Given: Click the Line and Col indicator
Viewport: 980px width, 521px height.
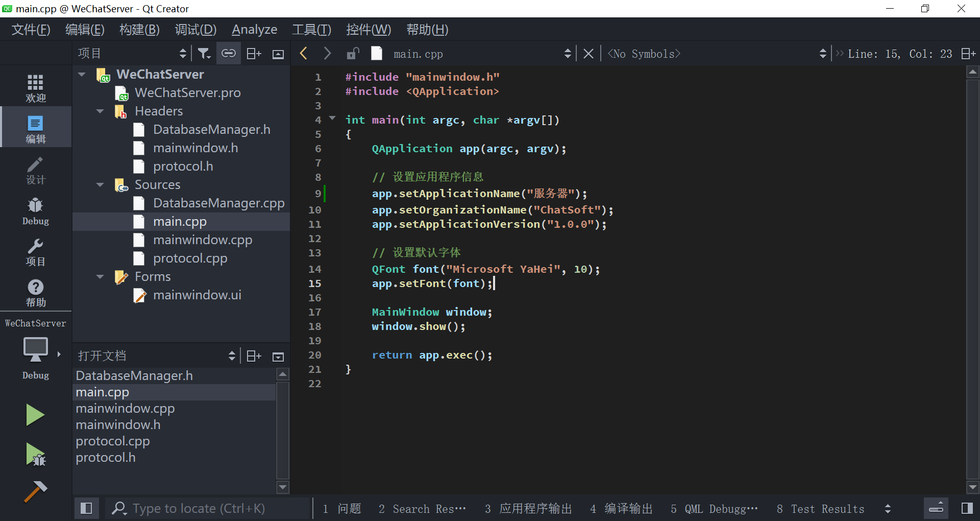Looking at the screenshot, I should (900, 54).
